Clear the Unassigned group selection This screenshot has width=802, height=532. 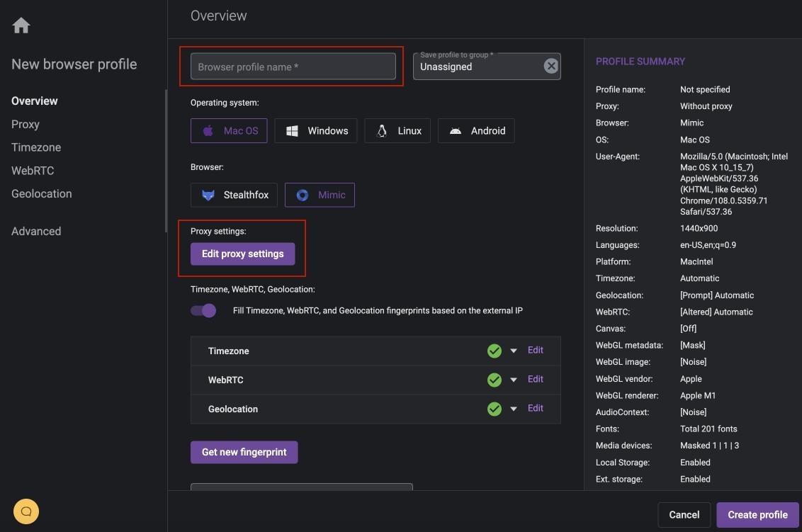551,66
